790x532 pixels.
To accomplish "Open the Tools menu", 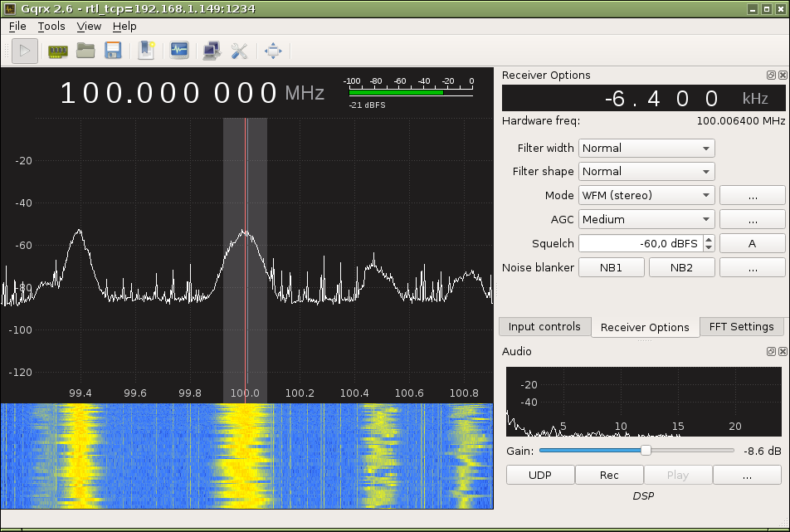I will coord(51,26).
